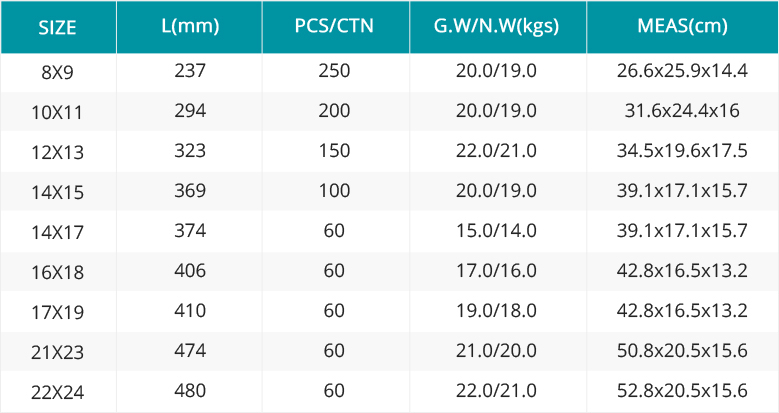
Task: Click measurement 31.6x24.4x16
Action: [x=683, y=110]
